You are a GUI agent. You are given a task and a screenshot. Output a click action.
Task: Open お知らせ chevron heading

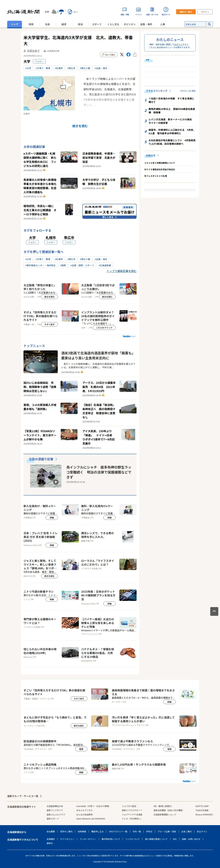[152, 156]
